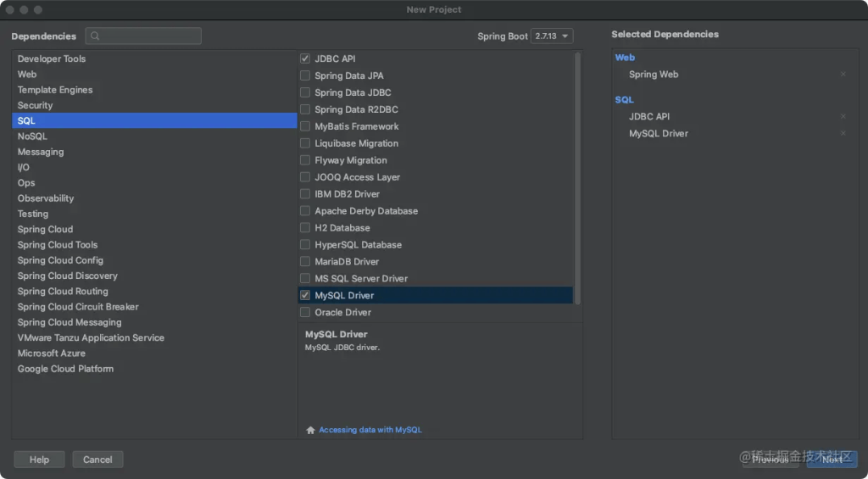Click the home icon beside MySQL guide link
868x479 pixels.
point(311,430)
